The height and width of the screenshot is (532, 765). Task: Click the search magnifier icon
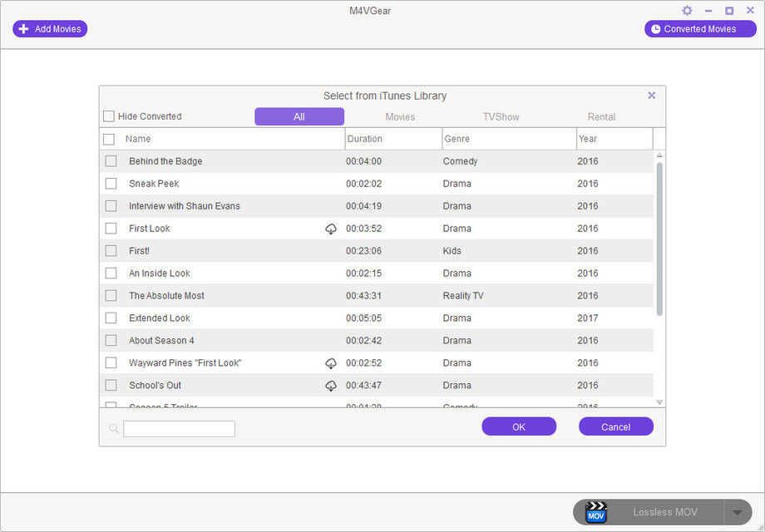point(114,429)
